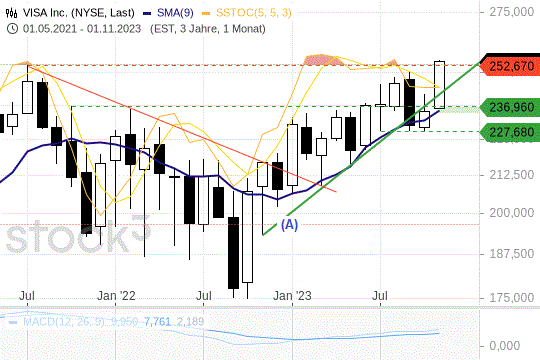Click the orange SSTOC legend color marker
The height and width of the screenshot is (360, 540).
(x=207, y=13)
